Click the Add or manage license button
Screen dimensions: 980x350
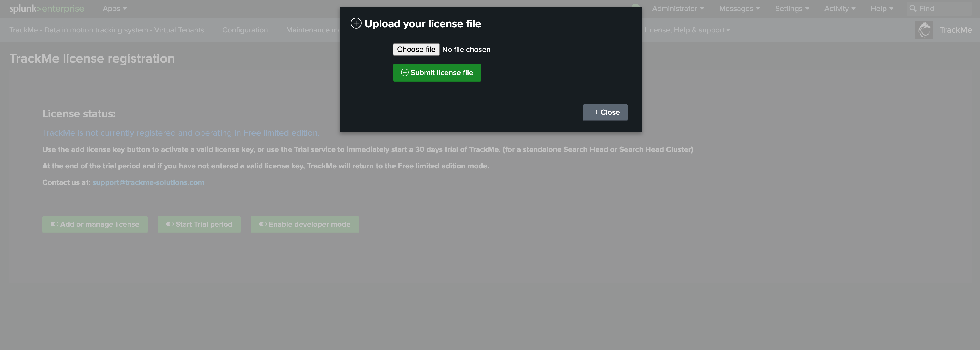tap(95, 225)
